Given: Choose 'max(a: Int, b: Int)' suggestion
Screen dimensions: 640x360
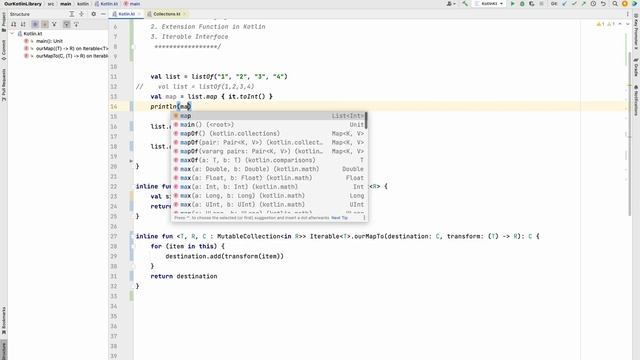Looking at the screenshot, I should (x=269, y=187).
